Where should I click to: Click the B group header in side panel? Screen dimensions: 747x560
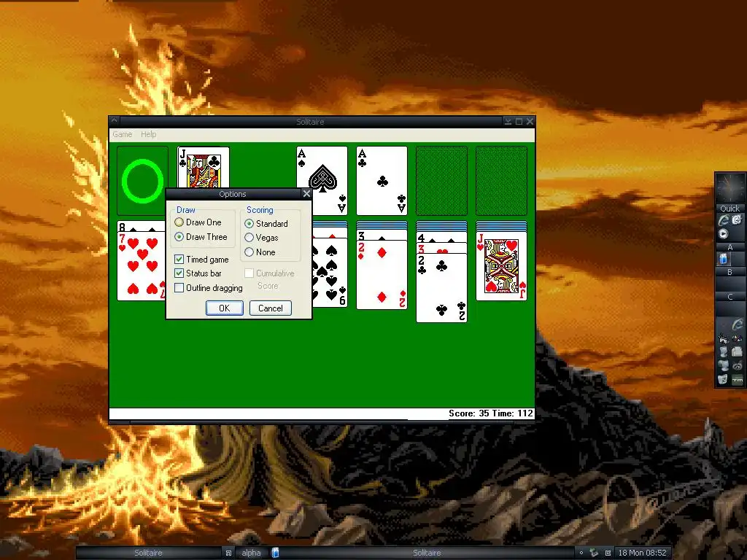pyautogui.click(x=729, y=272)
